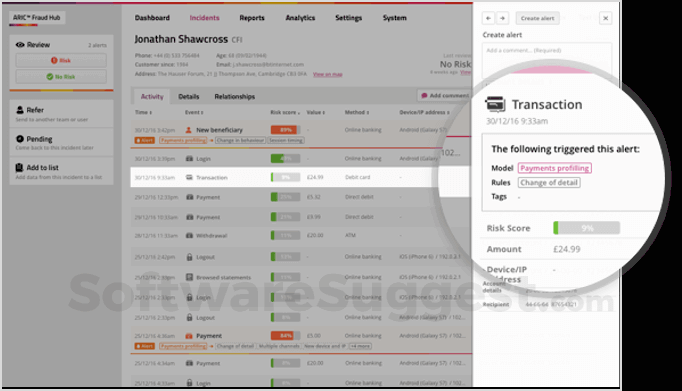
Task: Click the £5.00 row Alert badge
Action: [x=145, y=346]
